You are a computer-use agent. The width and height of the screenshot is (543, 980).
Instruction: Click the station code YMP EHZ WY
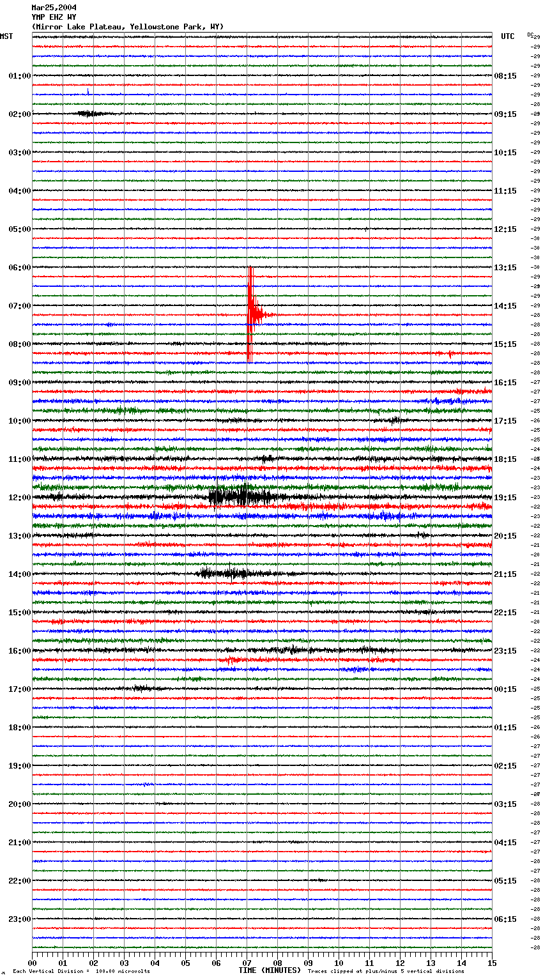54,17
